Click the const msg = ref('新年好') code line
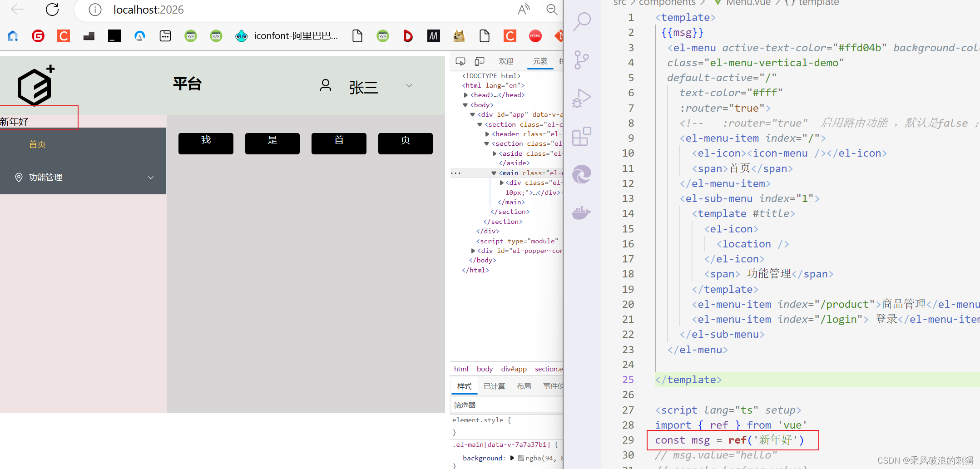 tap(729, 440)
